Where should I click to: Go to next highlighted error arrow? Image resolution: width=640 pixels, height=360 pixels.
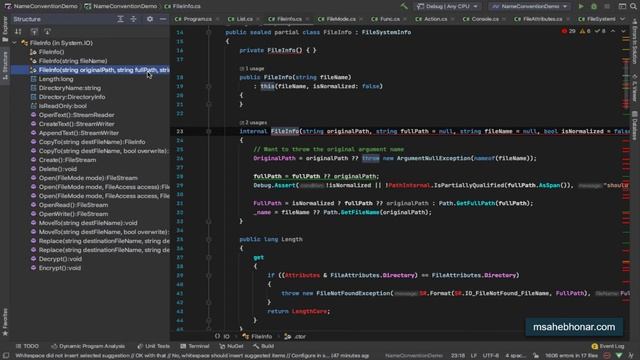[x=623, y=31]
